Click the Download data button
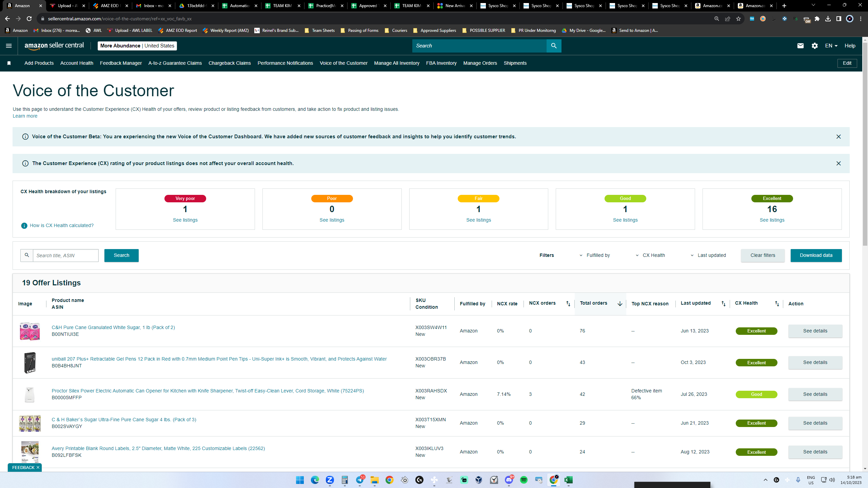868x488 pixels. pyautogui.click(x=816, y=256)
